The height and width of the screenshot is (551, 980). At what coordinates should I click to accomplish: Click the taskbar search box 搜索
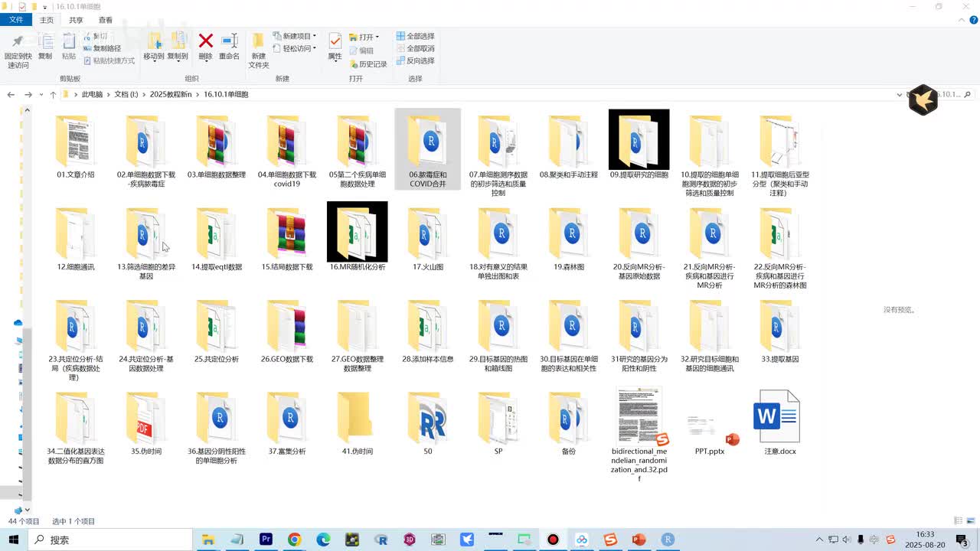coord(111,540)
